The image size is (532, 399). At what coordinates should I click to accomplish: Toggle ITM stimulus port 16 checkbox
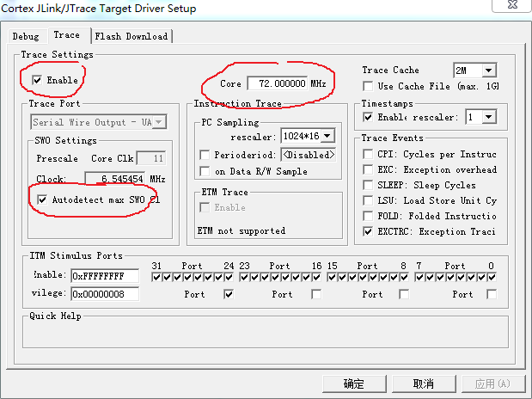point(316,278)
